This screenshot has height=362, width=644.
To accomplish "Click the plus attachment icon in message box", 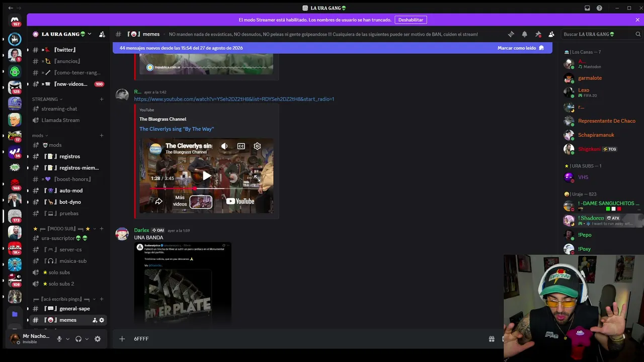I will [x=122, y=339].
